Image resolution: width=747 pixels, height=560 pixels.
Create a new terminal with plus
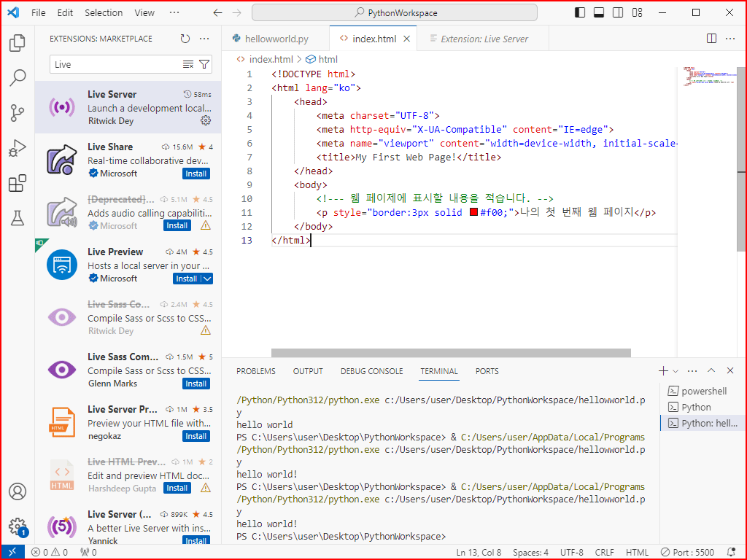[663, 370]
